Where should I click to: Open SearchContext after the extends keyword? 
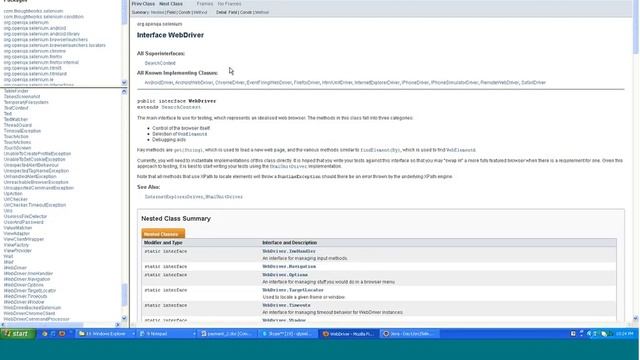pos(181,107)
